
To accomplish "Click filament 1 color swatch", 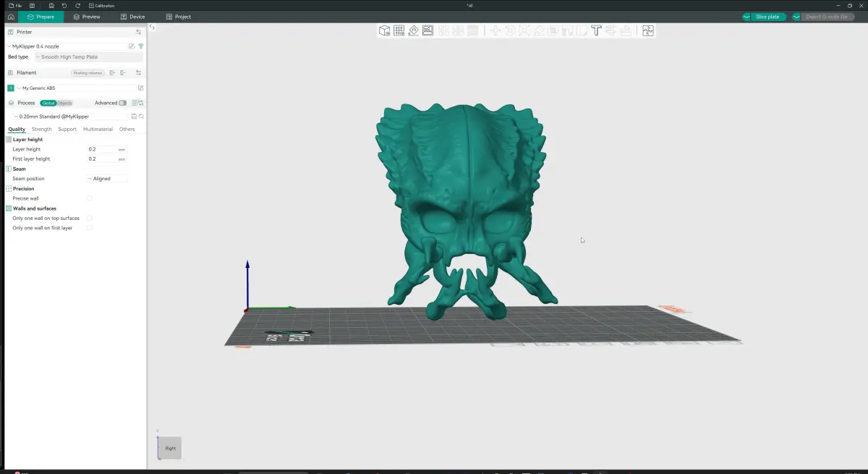I will tap(11, 88).
